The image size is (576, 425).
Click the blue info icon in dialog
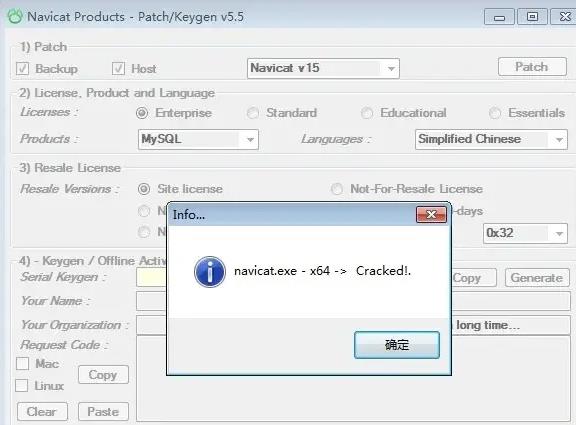click(210, 272)
